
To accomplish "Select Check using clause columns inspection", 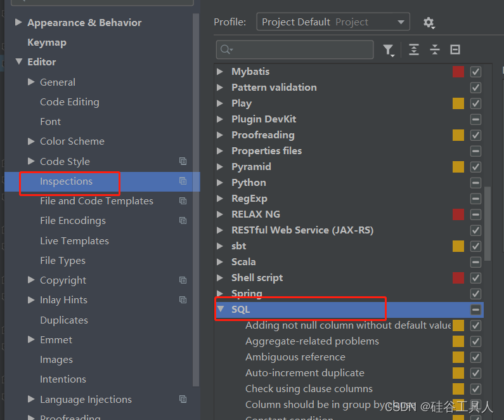I will coord(309,389).
